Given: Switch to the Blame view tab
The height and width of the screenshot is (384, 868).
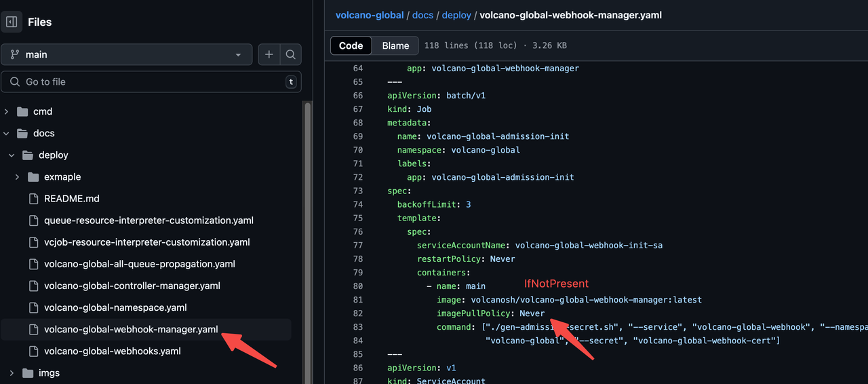Looking at the screenshot, I should tap(395, 45).
